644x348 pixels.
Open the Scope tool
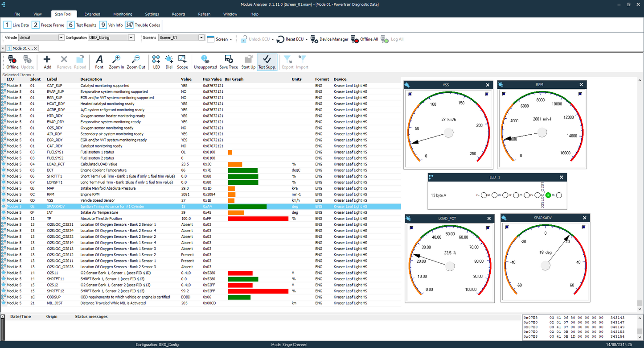pyautogui.click(x=182, y=62)
